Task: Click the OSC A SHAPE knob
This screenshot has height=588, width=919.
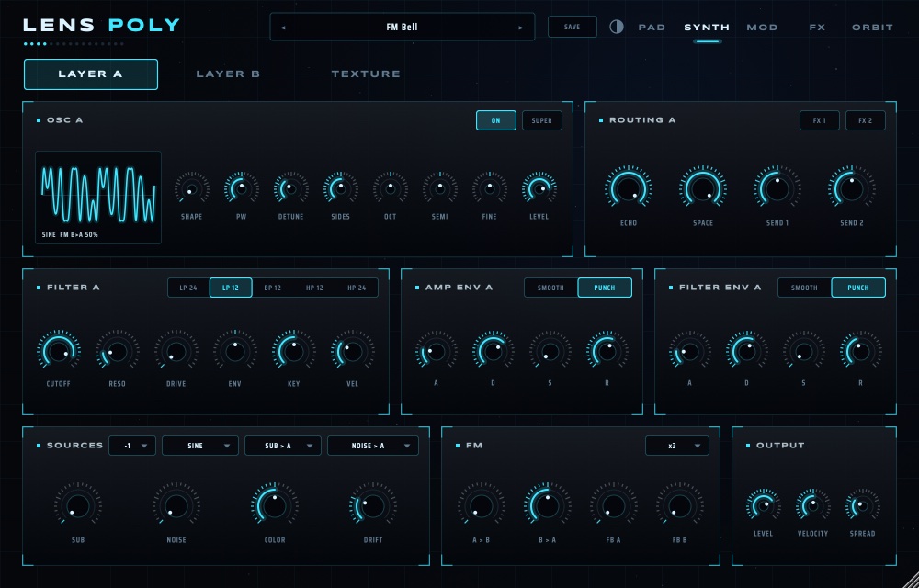Action: [x=192, y=188]
